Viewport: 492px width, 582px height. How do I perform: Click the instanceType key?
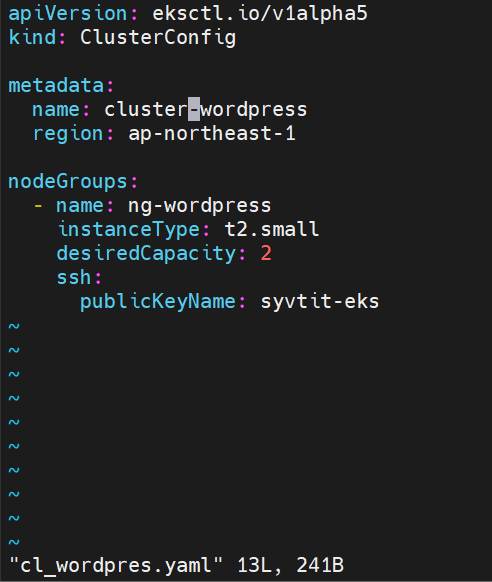(128, 229)
